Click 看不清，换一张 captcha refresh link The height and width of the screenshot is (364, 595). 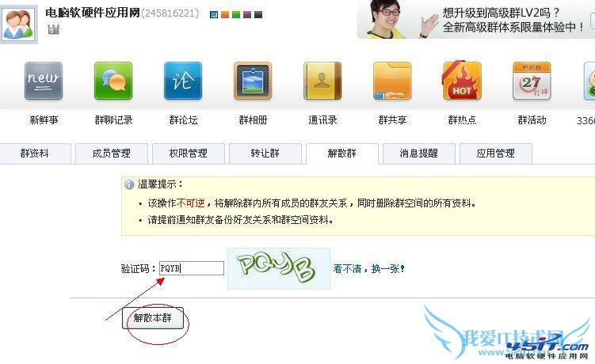[x=369, y=269]
